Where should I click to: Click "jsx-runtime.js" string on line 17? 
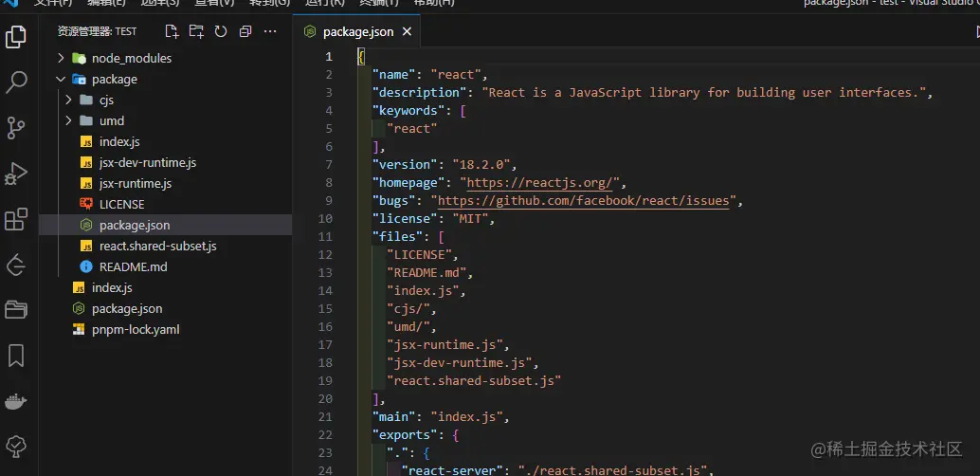click(x=445, y=344)
